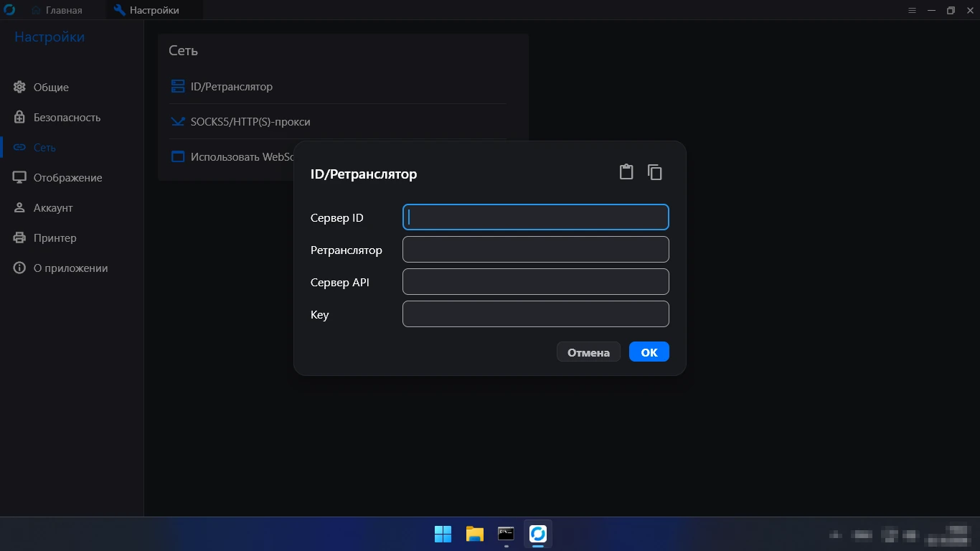Click the Отмена button

tap(588, 352)
